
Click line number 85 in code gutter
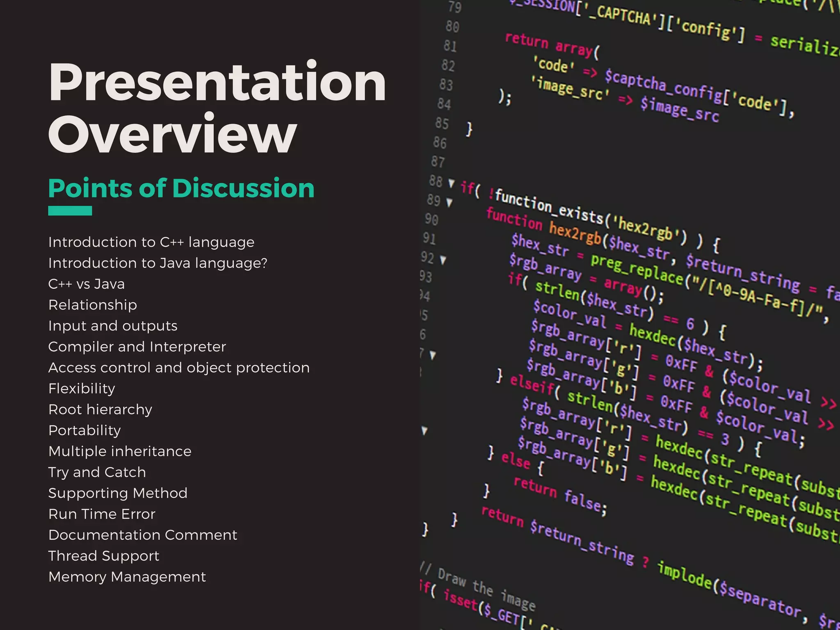click(x=442, y=123)
